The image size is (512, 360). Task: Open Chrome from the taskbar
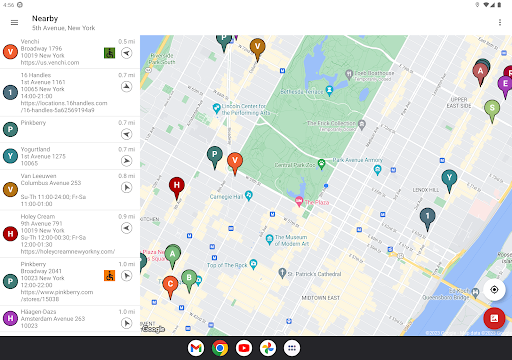pos(220,348)
